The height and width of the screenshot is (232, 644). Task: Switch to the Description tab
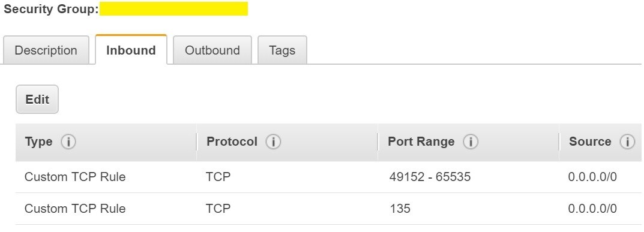click(46, 50)
